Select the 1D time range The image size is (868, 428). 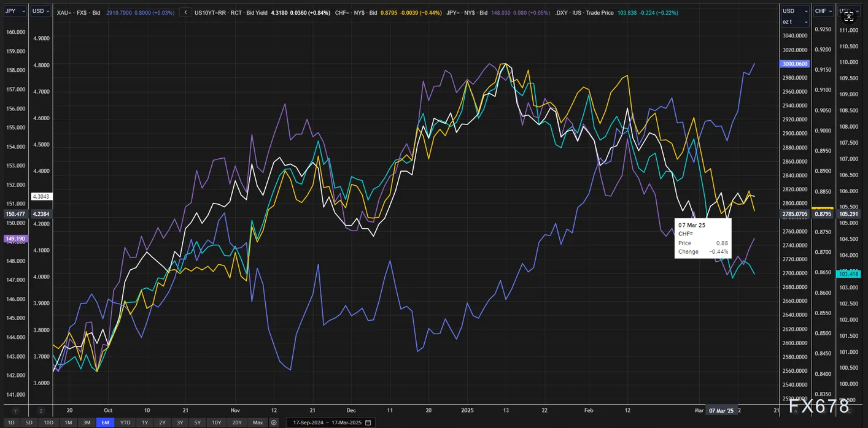11,422
